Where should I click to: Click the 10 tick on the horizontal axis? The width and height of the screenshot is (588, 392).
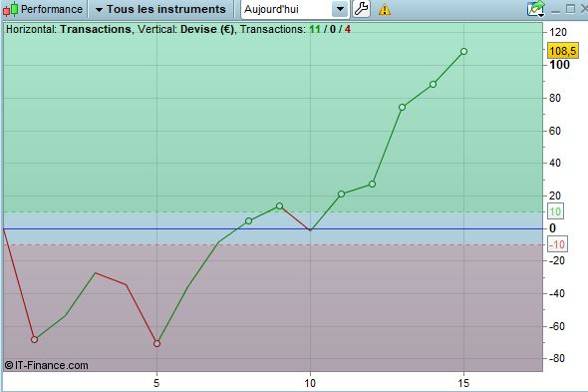tap(310, 383)
